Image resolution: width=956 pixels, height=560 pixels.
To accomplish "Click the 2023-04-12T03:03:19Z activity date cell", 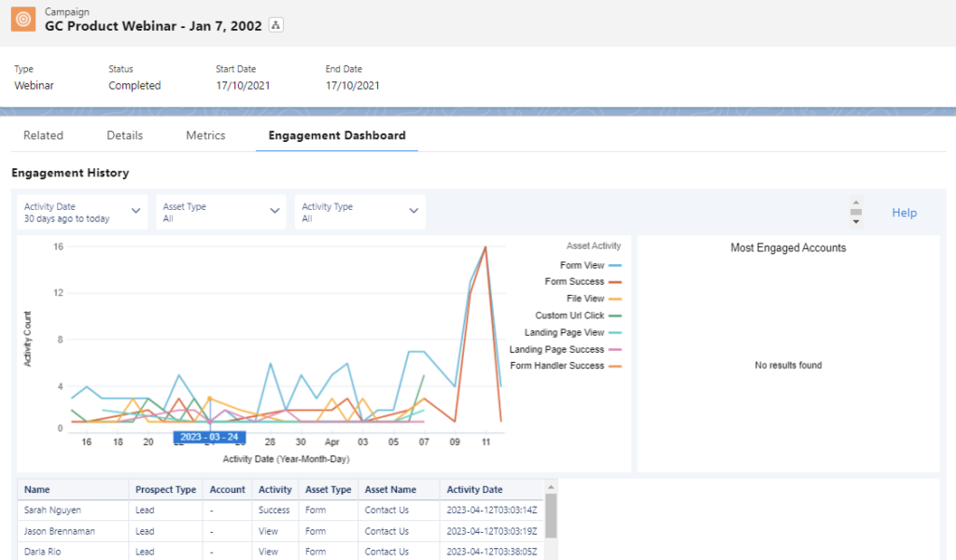I will point(491,531).
